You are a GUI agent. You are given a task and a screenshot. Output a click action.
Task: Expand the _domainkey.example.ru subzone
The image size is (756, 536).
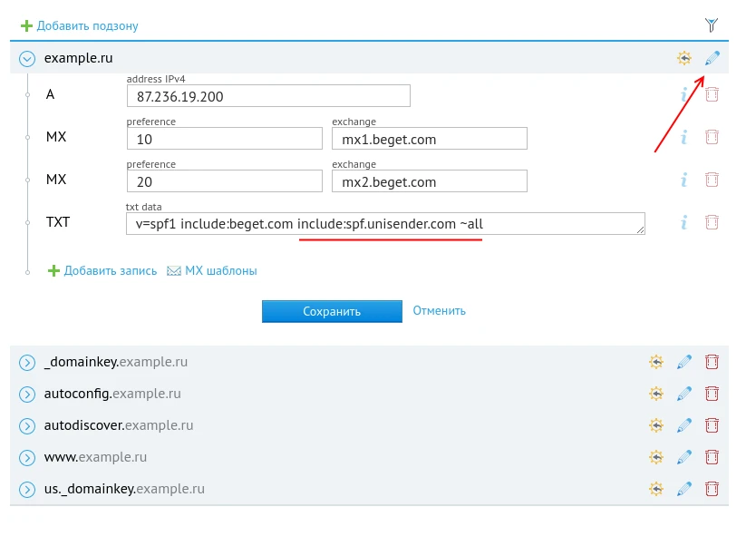click(x=27, y=362)
